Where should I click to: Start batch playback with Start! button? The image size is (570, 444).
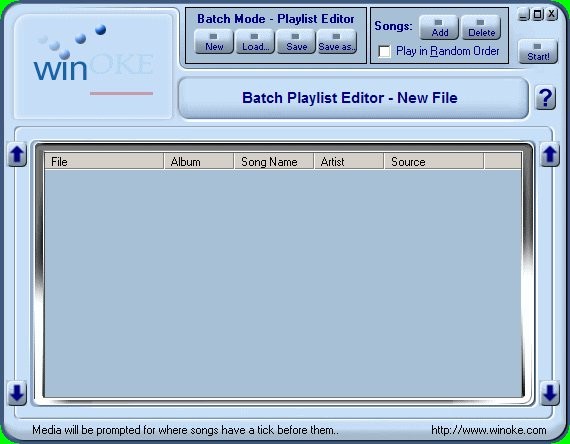pyautogui.click(x=538, y=52)
